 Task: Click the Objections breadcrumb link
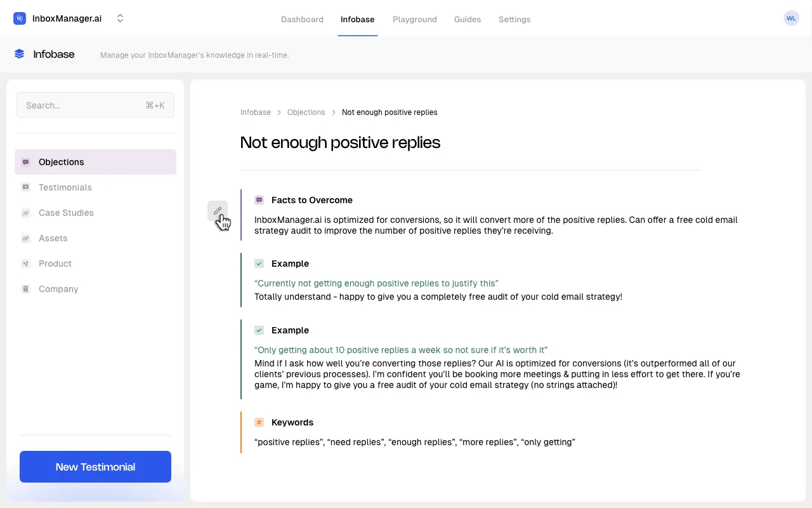[306, 112]
